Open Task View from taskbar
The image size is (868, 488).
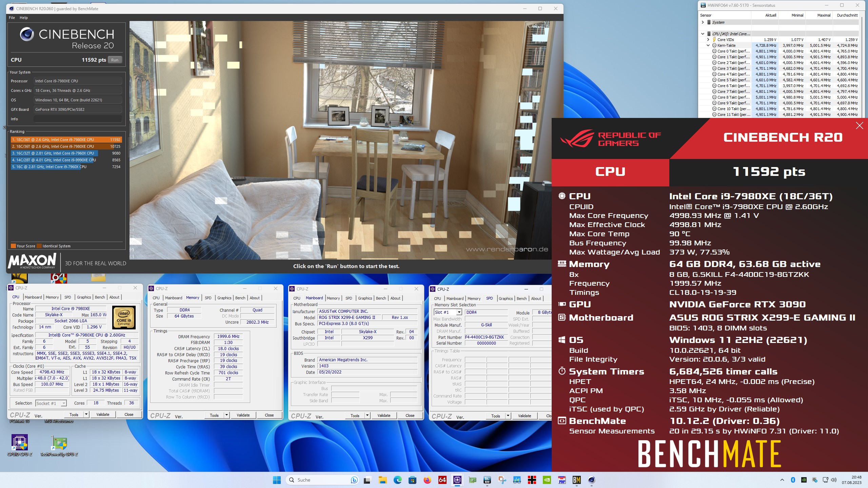(367, 480)
